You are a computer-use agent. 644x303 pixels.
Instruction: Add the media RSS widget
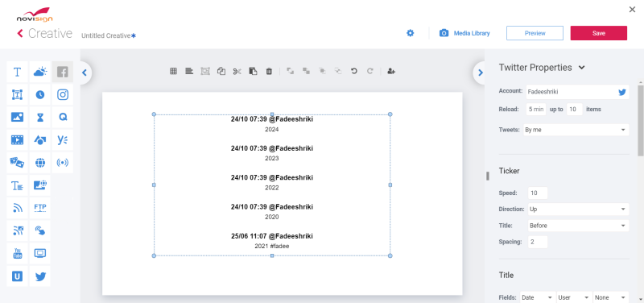point(17,230)
